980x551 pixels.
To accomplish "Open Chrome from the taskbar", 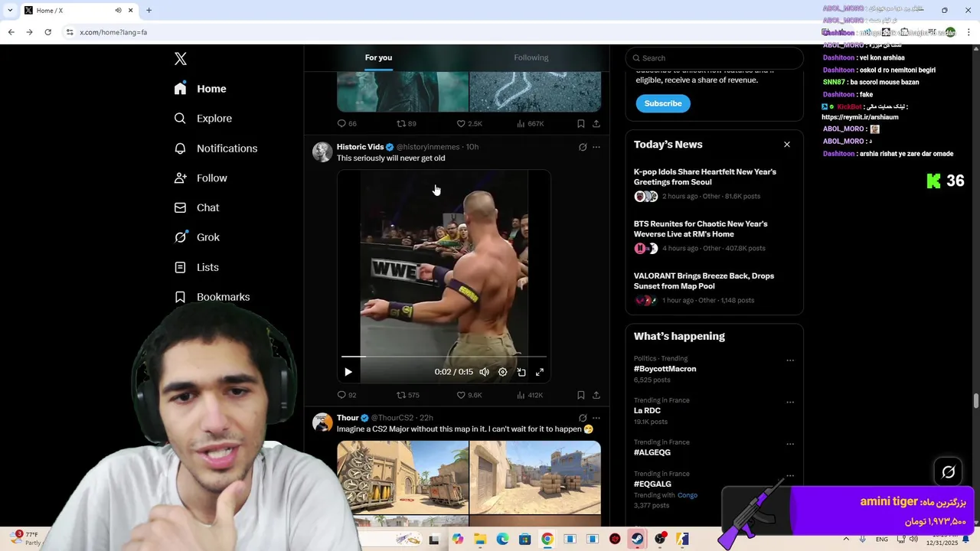I will coord(547,539).
